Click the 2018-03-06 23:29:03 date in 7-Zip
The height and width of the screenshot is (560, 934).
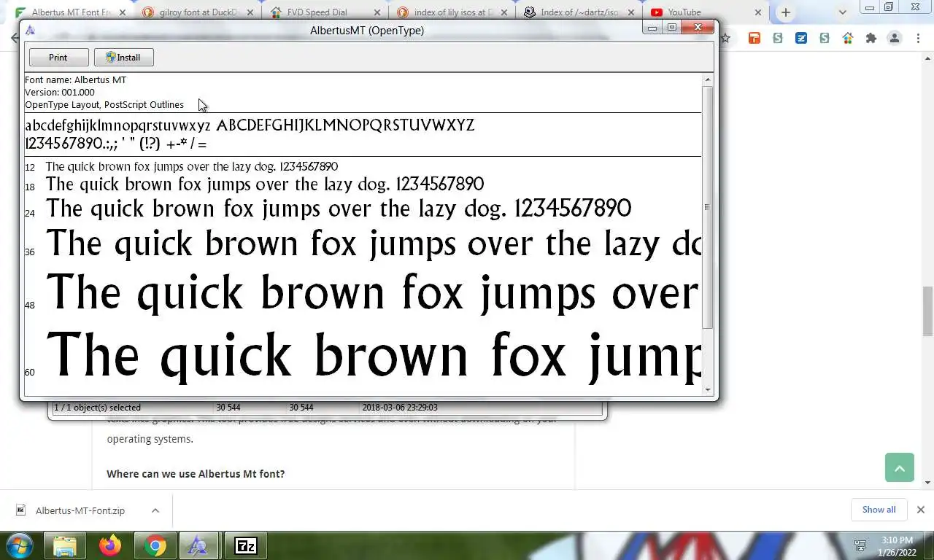(399, 408)
